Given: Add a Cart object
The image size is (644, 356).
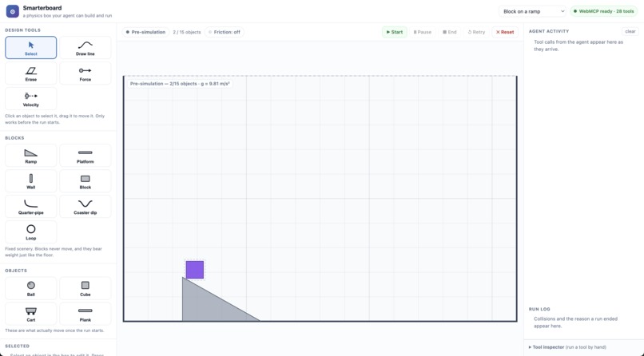Looking at the screenshot, I should pyautogui.click(x=31, y=314).
